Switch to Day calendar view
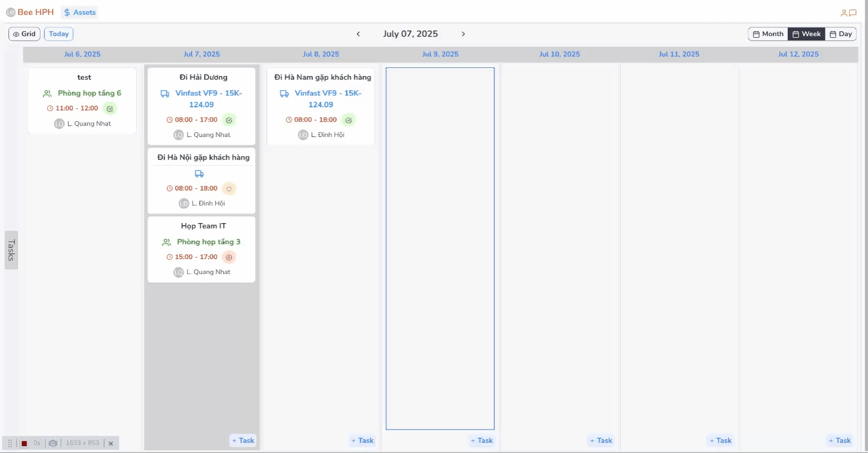The height and width of the screenshot is (453, 868). (x=840, y=34)
